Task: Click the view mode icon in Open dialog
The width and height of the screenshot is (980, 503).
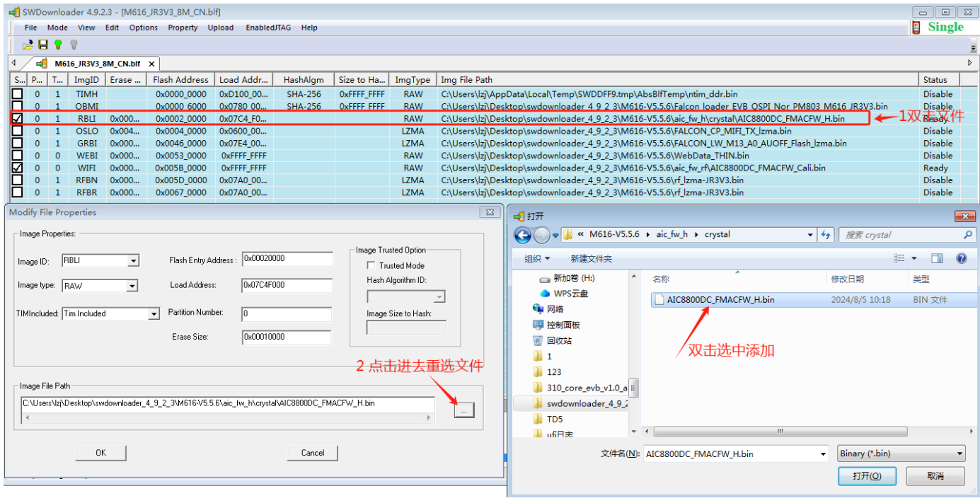Action: pyautogui.click(x=899, y=259)
